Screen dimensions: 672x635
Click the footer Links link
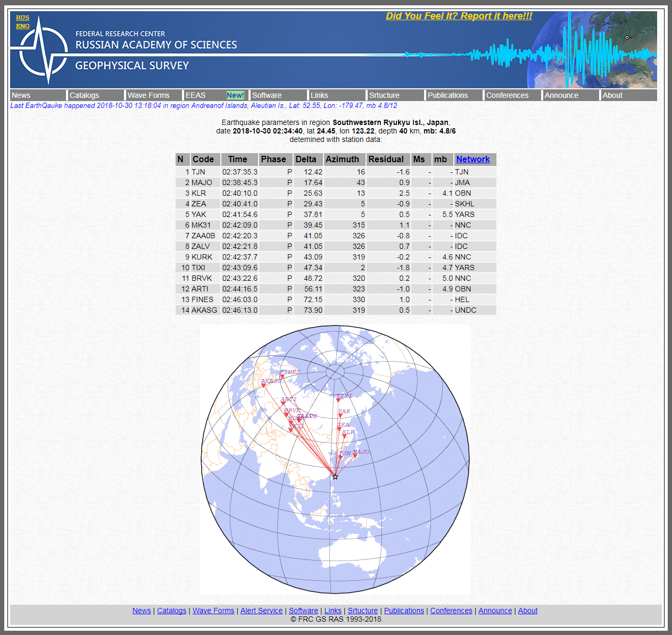pos(333,611)
